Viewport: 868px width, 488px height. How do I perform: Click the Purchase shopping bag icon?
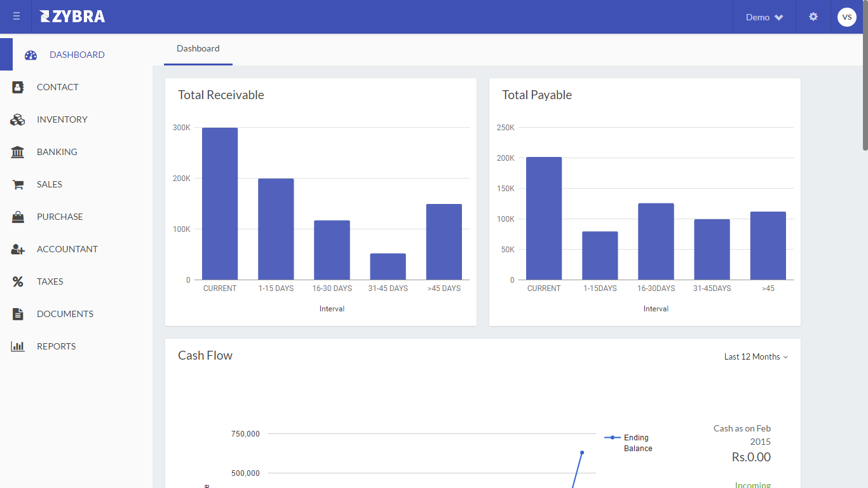[18, 217]
